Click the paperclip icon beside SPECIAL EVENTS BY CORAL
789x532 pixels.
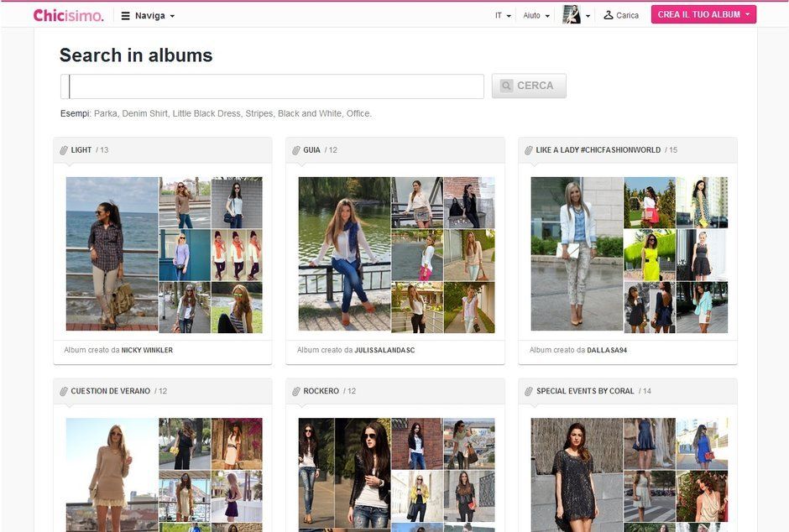tap(528, 391)
